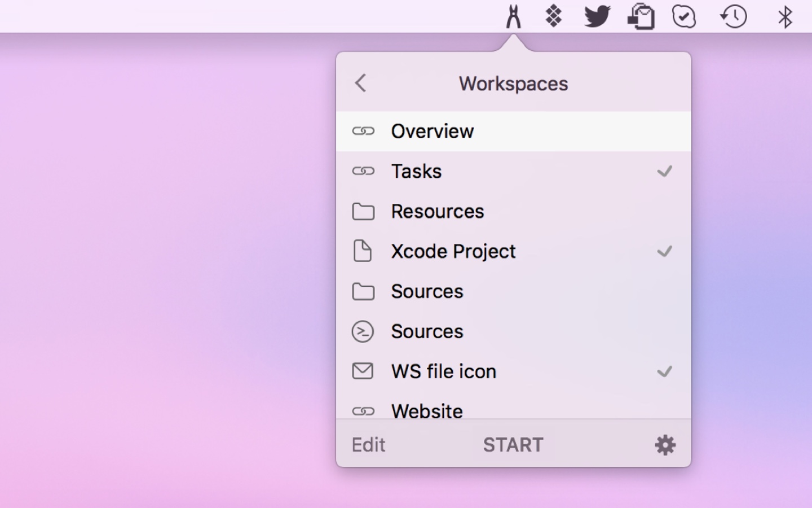
Task: Click the clipboard icon in the menu bar
Action: click(641, 16)
